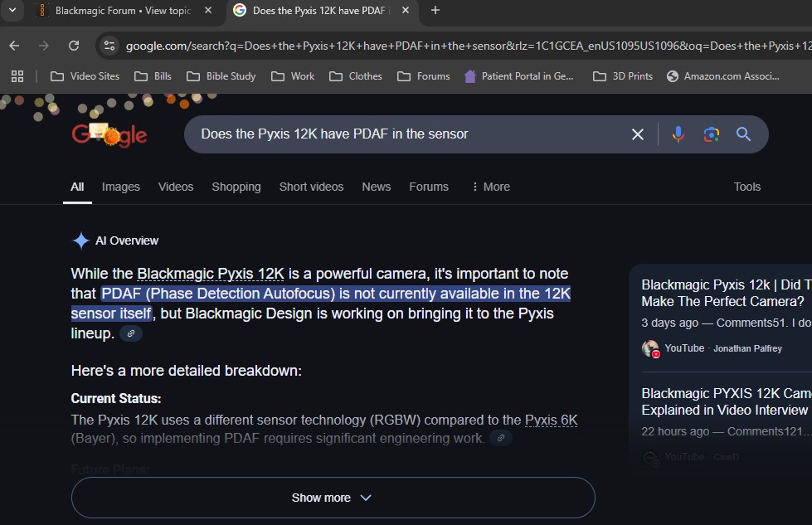Close the Blackmagic Forum tab

208,10
